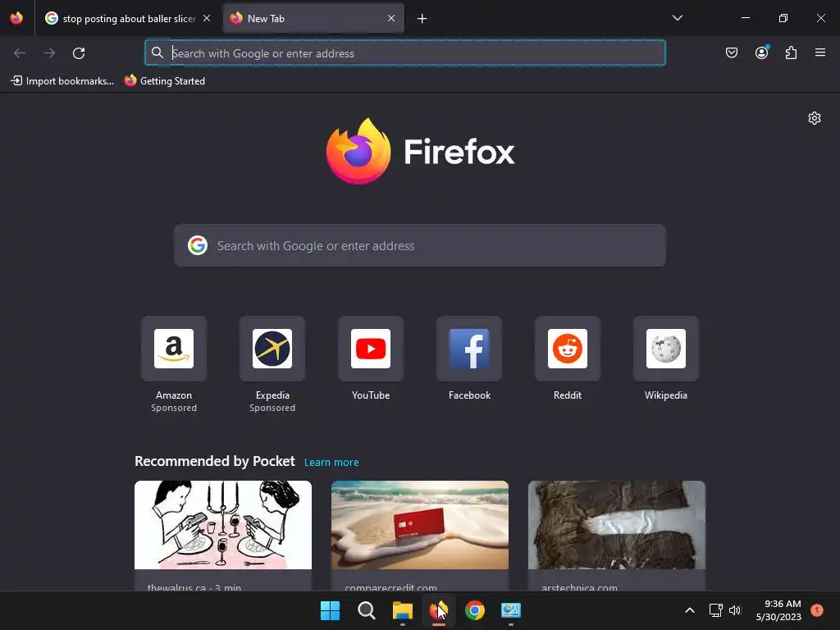Open the clock showing 9:36 AM
This screenshot has height=630, width=840.
coord(778,610)
